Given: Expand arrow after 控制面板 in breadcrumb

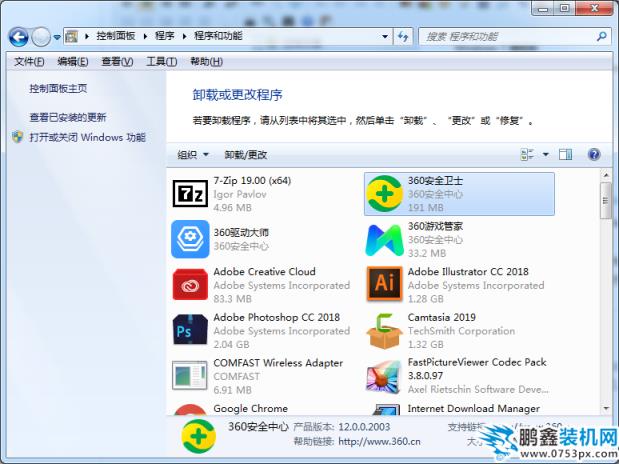Looking at the screenshot, I should pyautogui.click(x=145, y=36).
